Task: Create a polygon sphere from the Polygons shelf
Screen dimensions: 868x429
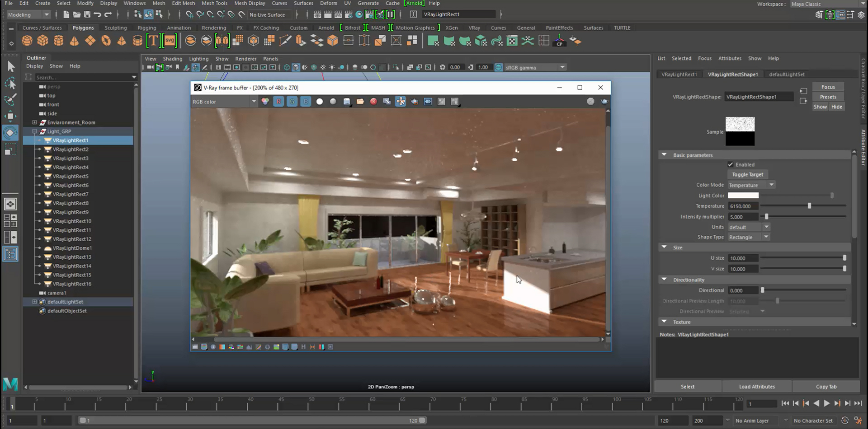Action: point(27,40)
